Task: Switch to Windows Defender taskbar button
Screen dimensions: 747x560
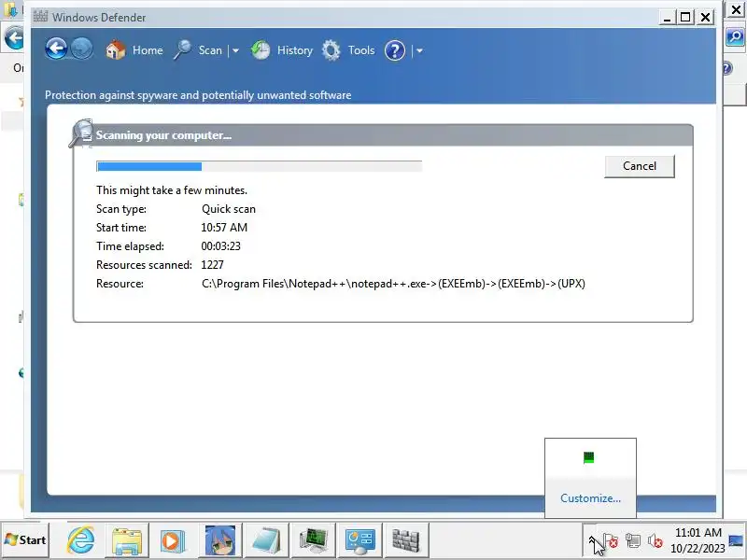Action: 406,540
